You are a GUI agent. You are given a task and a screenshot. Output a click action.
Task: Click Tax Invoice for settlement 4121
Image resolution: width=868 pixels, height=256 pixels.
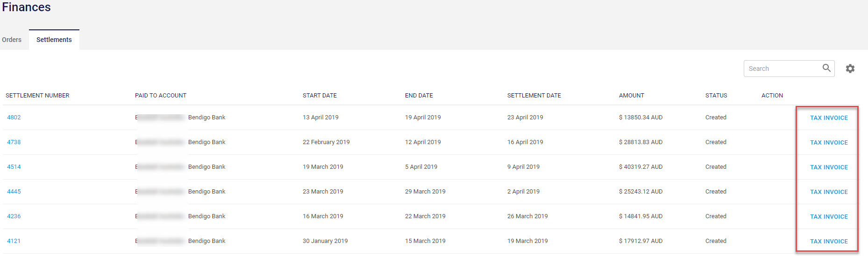pos(829,242)
